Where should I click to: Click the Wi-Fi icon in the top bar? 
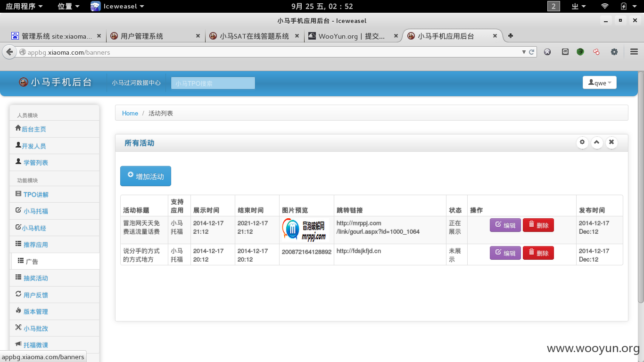605,6
